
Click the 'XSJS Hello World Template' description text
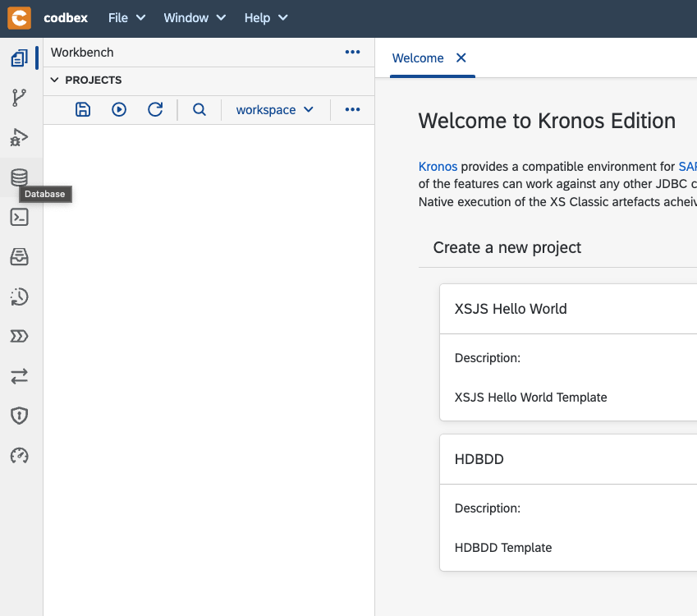tap(530, 398)
